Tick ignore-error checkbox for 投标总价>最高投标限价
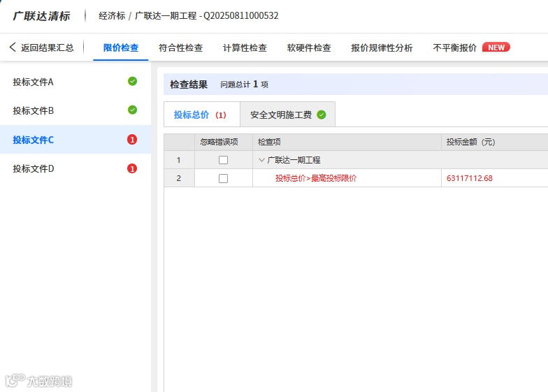548x392 pixels. 223,179
